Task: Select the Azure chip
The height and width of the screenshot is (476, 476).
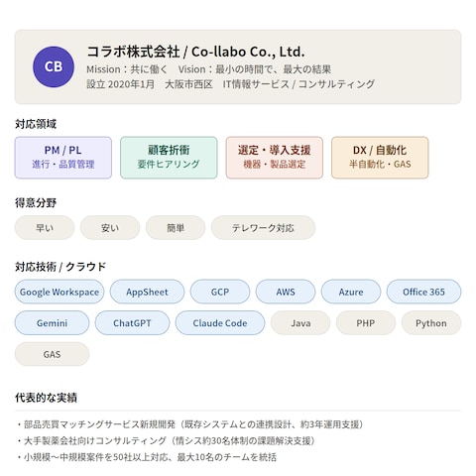Action: click(351, 292)
